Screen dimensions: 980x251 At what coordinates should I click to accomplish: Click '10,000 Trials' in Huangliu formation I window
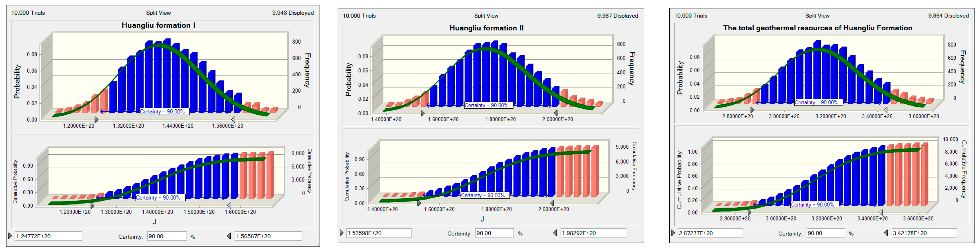pyautogui.click(x=28, y=12)
